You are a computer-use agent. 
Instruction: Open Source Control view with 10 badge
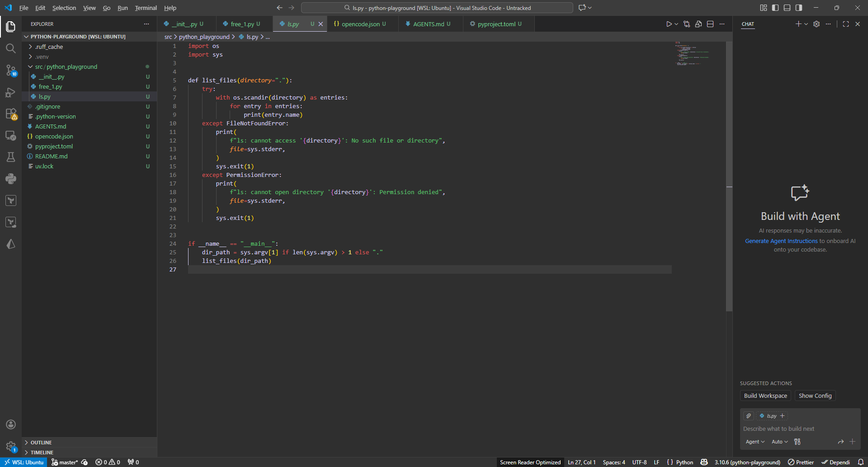tap(10, 70)
